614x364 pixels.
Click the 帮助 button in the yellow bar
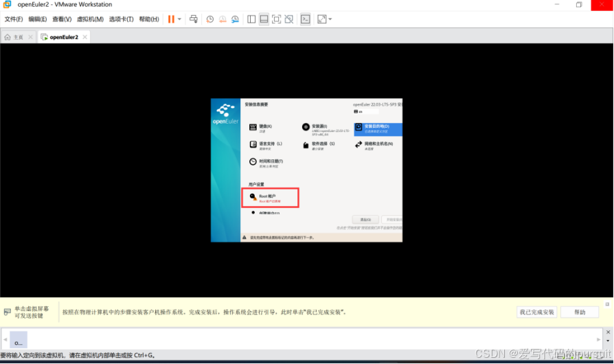coord(580,312)
